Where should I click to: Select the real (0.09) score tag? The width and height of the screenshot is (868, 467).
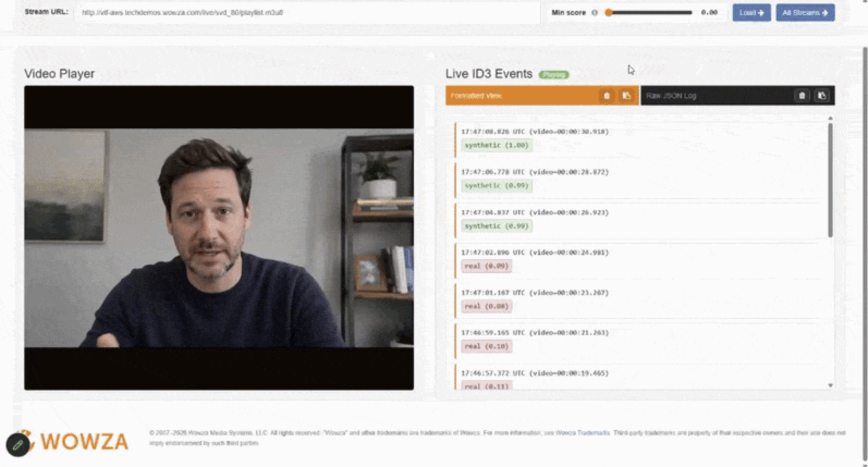(x=487, y=266)
